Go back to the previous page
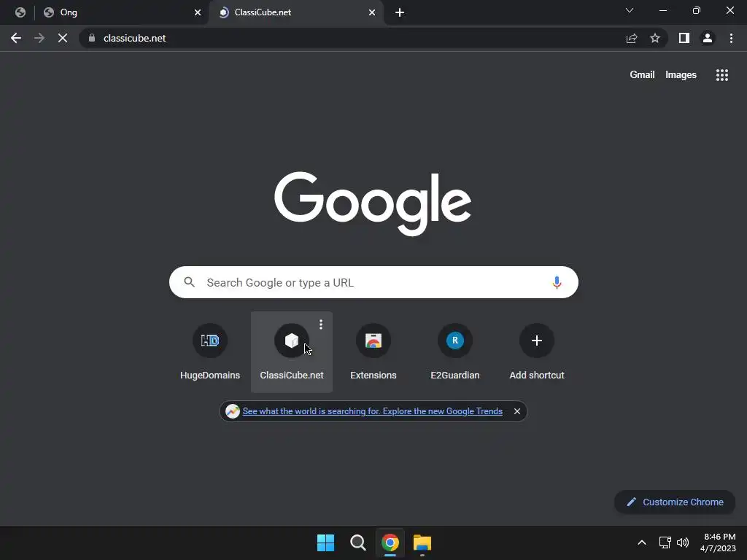The width and height of the screenshot is (747, 560). 16,38
